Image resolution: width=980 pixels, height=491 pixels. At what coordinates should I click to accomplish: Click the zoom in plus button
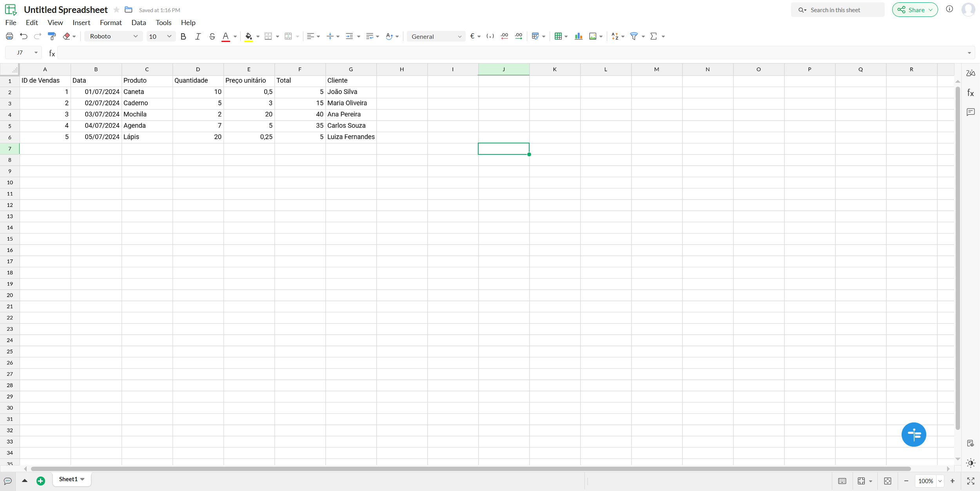click(x=953, y=481)
